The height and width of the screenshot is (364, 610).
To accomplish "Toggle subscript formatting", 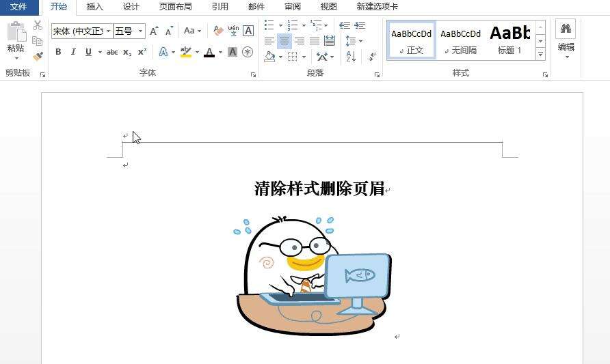I will (x=127, y=52).
